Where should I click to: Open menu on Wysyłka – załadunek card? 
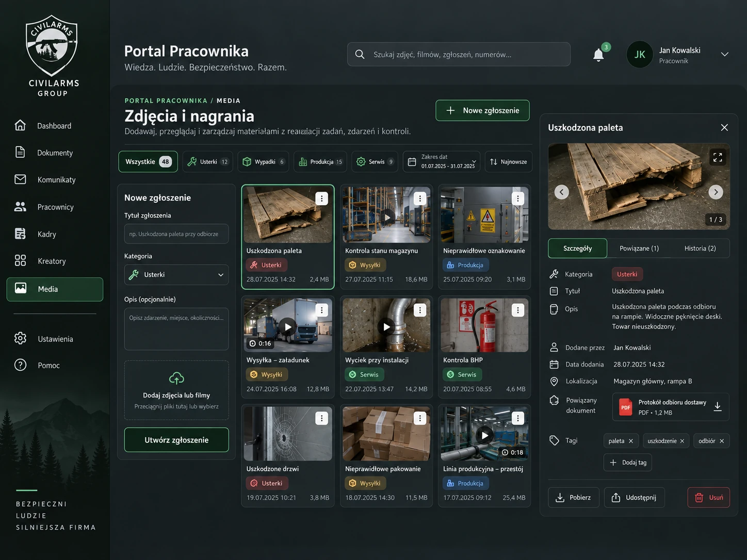pos(321,310)
